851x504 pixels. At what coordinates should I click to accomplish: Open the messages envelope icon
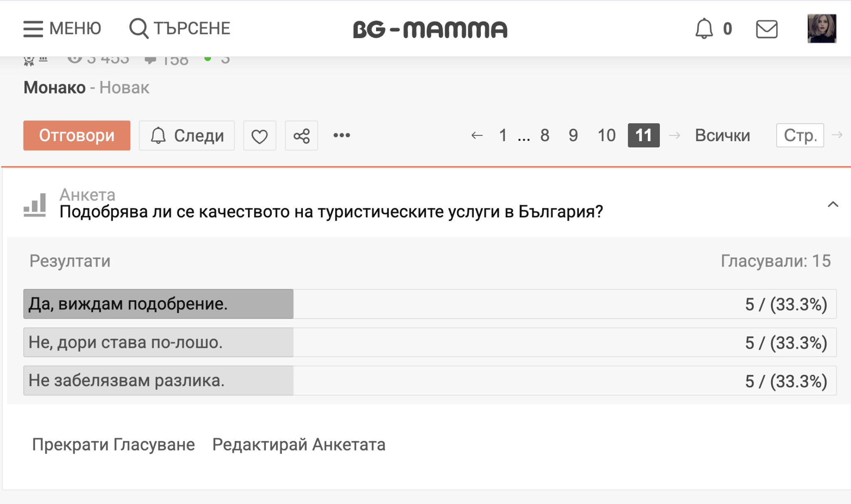pyautogui.click(x=766, y=29)
